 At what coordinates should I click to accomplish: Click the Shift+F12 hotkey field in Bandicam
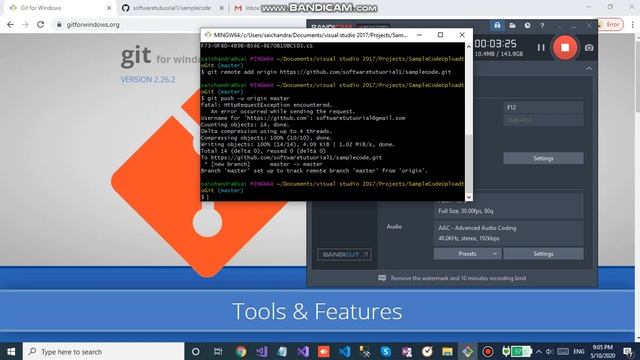(543, 120)
